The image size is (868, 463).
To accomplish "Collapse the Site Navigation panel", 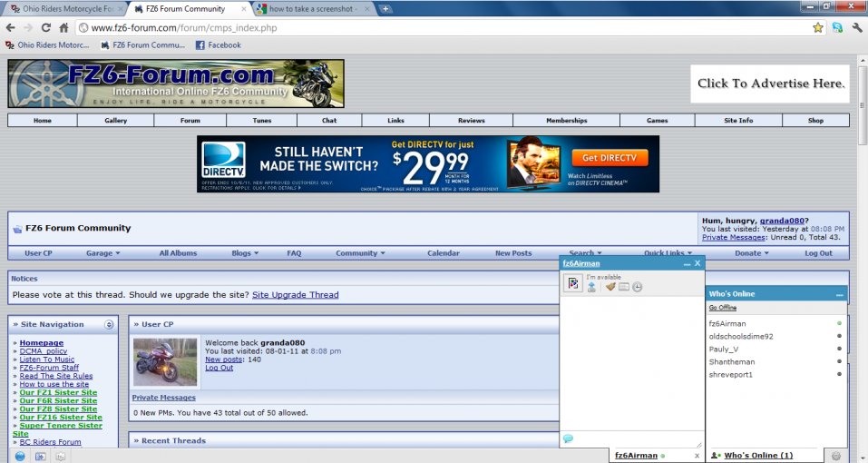I will pos(109,324).
